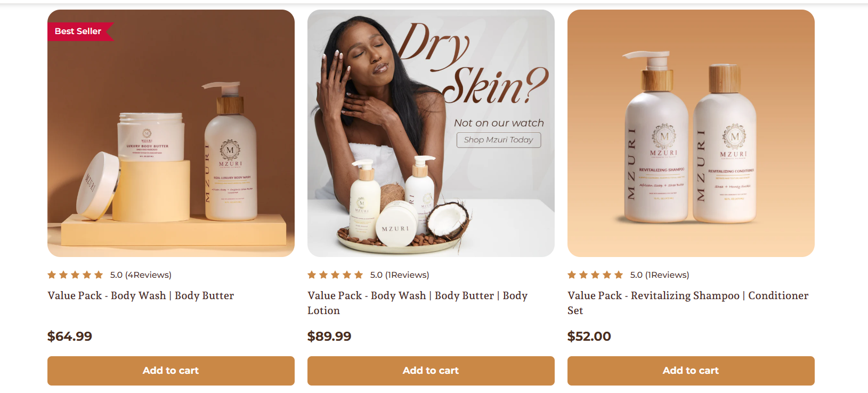Click the star rating of Body Wash | Body Butter pack

click(x=75, y=275)
